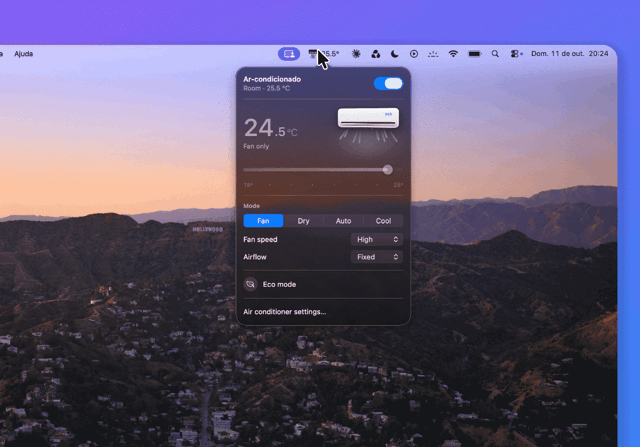The width and height of the screenshot is (640, 447).
Task: Select Dry mode
Action: (303, 221)
